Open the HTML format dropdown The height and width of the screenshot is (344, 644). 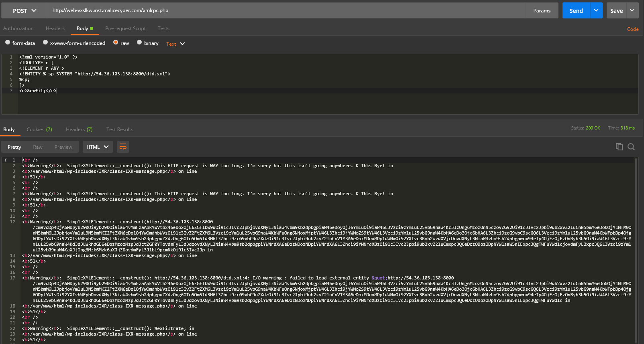pyautogui.click(x=98, y=147)
